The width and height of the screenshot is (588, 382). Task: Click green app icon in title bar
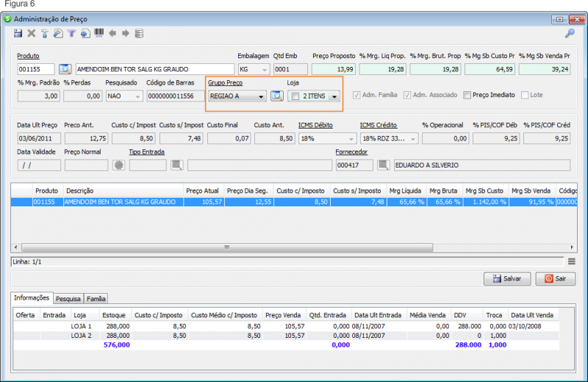coord(7,18)
